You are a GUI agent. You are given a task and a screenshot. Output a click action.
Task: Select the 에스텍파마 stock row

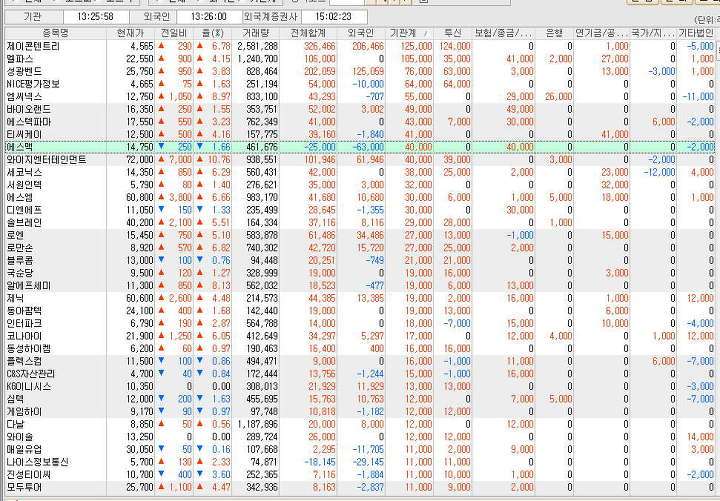click(x=360, y=122)
